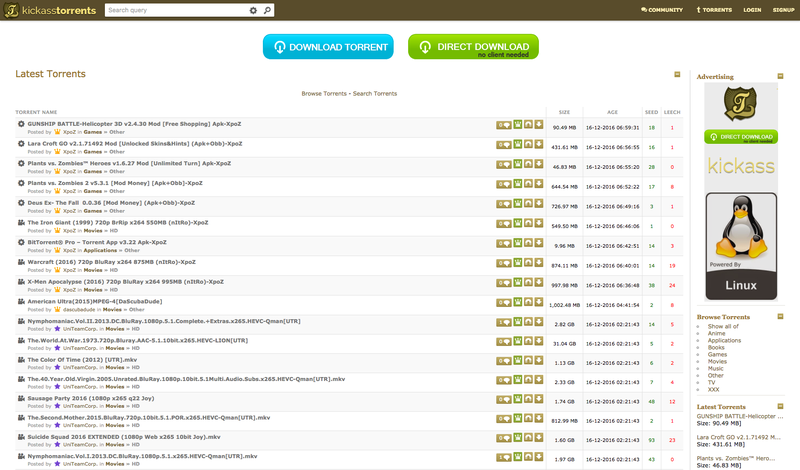Open comments bubble for GUNSHIP BATTLE row
The image size is (800, 470).
pyautogui.click(x=504, y=125)
